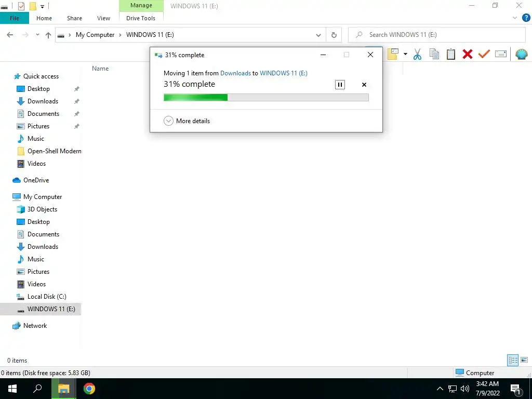
Task: Click the folder options toolbar icon
Action: 393,54
